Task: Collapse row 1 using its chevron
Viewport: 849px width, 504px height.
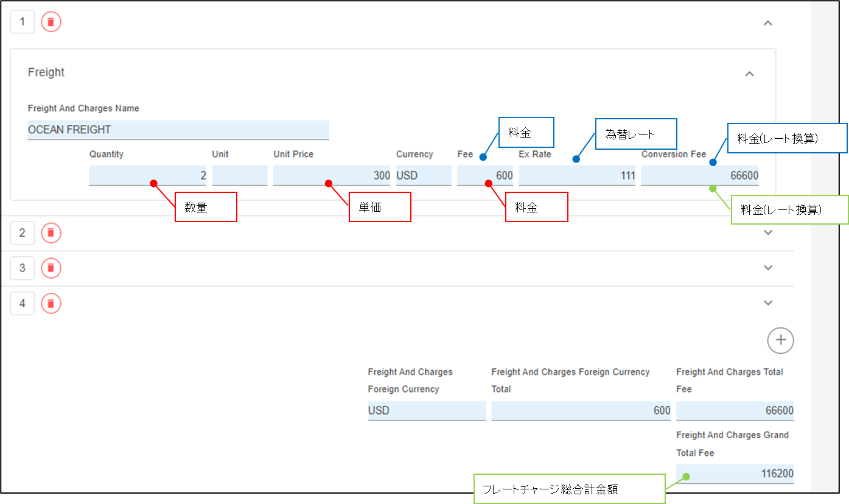Action: (768, 23)
